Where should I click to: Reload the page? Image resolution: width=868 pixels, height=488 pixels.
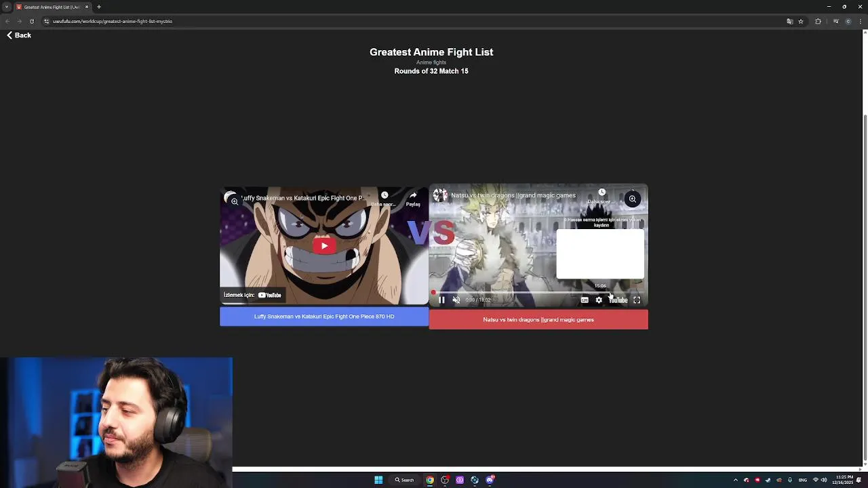pos(31,21)
